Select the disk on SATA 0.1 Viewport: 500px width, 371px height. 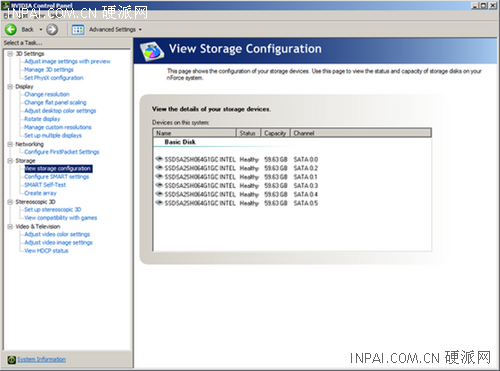click(237, 177)
